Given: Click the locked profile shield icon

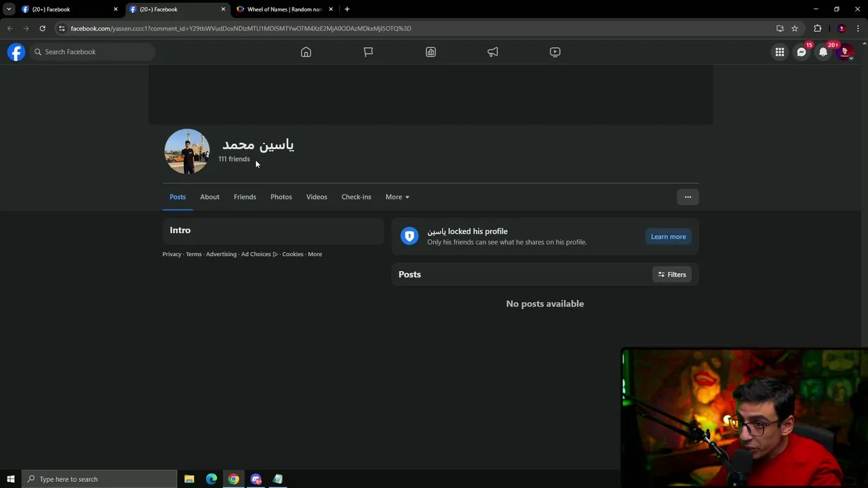Looking at the screenshot, I should pyautogui.click(x=410, y=236).
